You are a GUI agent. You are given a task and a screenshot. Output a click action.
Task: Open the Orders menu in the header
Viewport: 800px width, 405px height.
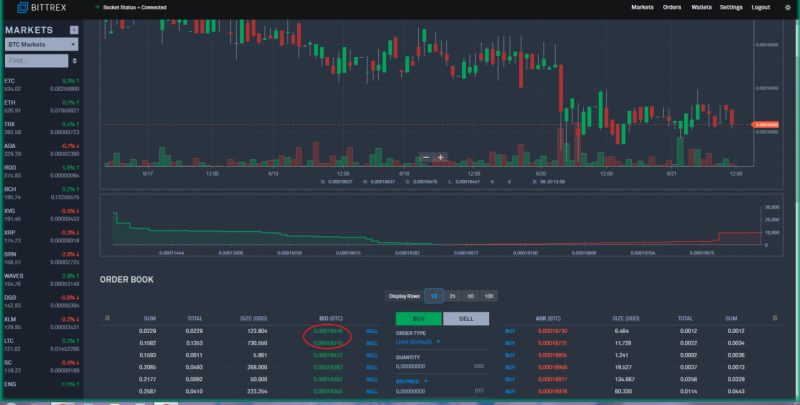671,7
